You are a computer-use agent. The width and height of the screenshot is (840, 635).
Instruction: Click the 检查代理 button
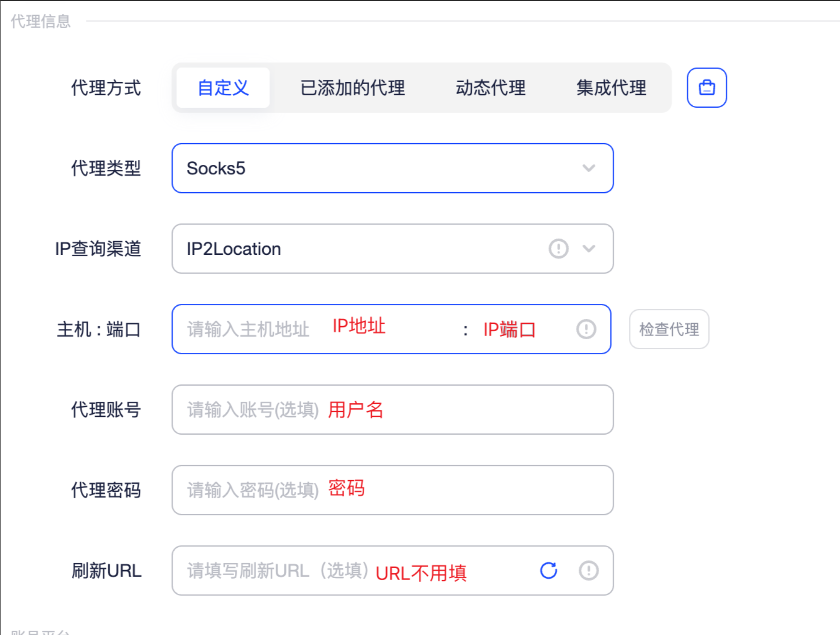pyautogui.click(x=669, y=329)
